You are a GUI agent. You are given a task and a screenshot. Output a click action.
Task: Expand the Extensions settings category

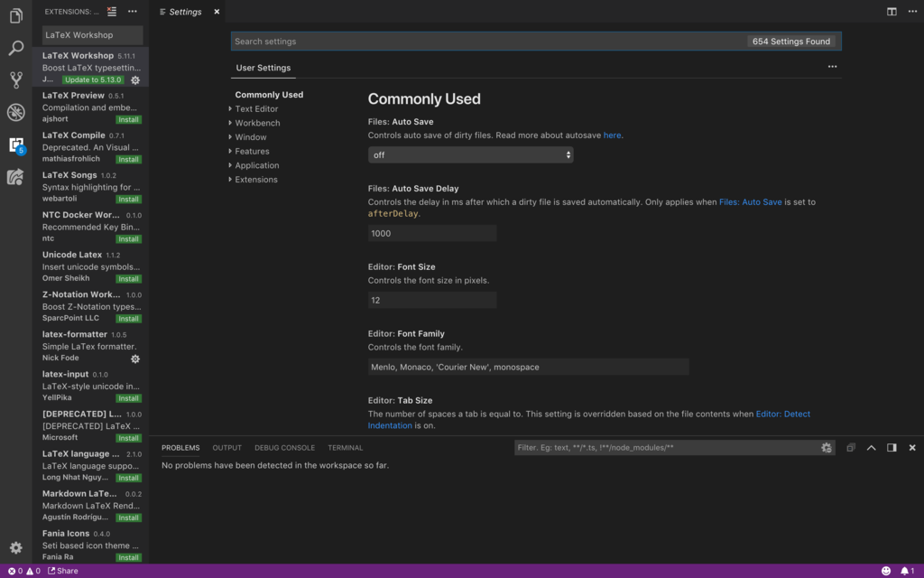pos(255,180)
